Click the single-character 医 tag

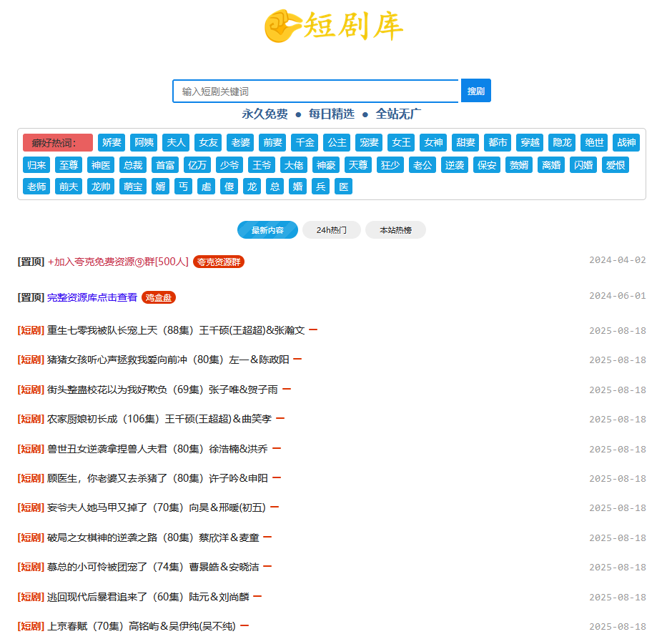click(x=344, y=187)
